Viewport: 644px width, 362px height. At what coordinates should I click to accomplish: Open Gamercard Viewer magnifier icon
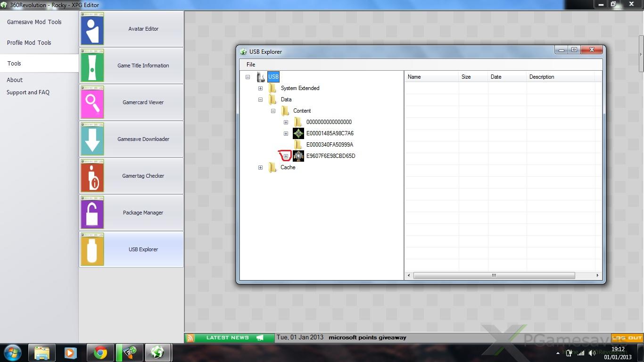pyautogui.click(x=92, y=102)
